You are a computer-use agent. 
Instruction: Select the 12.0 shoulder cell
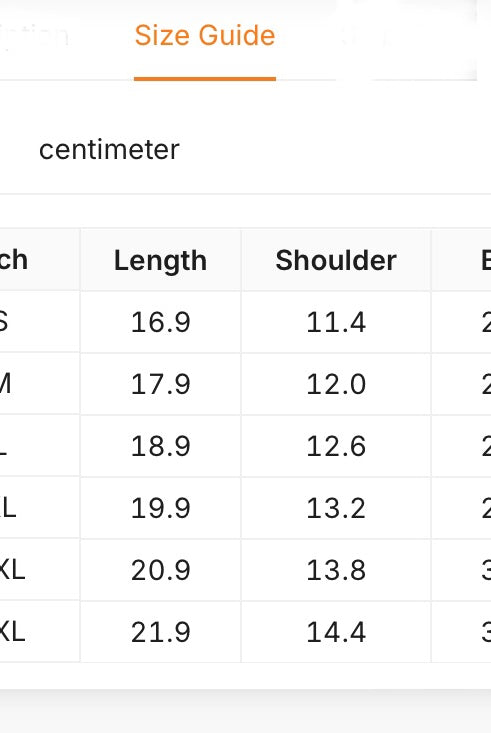[336, 384]
